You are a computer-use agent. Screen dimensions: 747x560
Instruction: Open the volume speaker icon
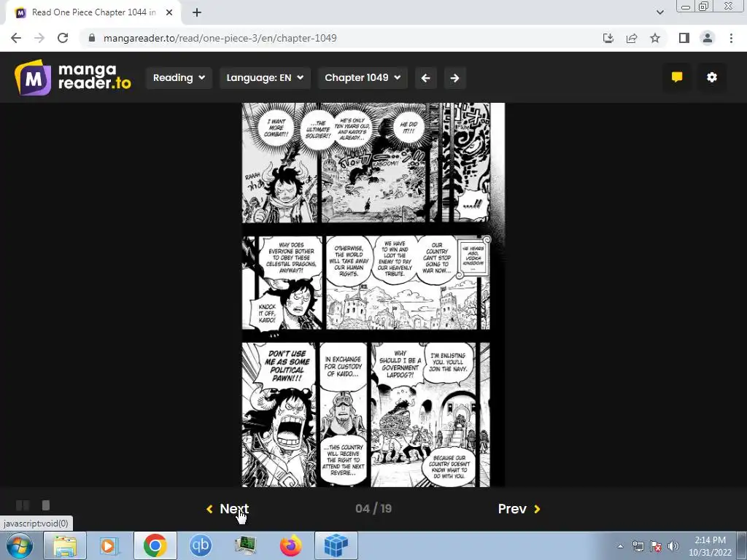click(x=673, y=546)
